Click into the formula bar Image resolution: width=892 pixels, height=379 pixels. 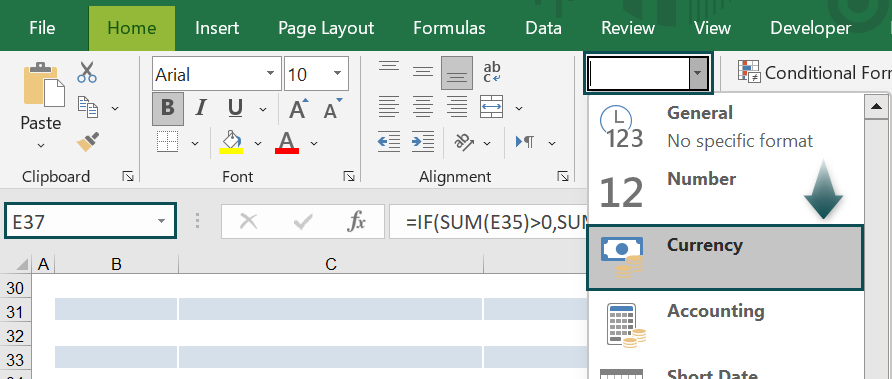[x=489, y=221]
